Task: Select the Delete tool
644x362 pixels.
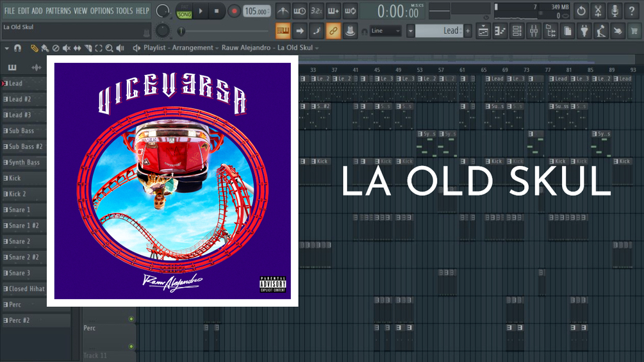Action: coord(56,49)
